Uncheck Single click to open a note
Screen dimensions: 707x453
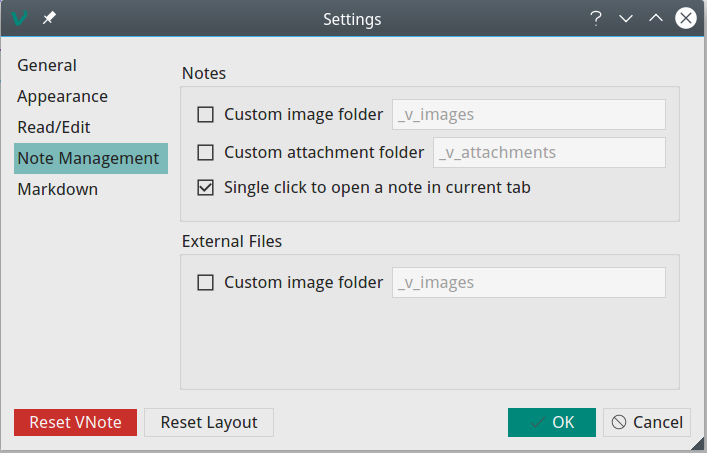coord(206,187)
